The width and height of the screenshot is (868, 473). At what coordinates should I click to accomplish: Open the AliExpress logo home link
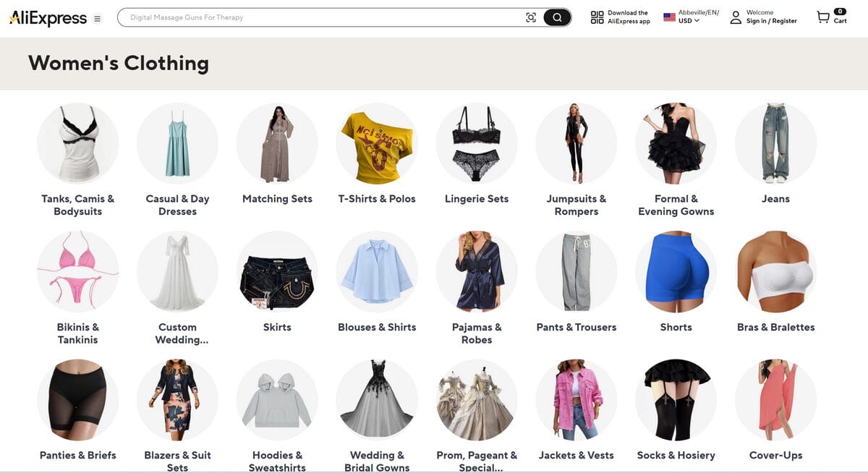[x=48, y=18]
